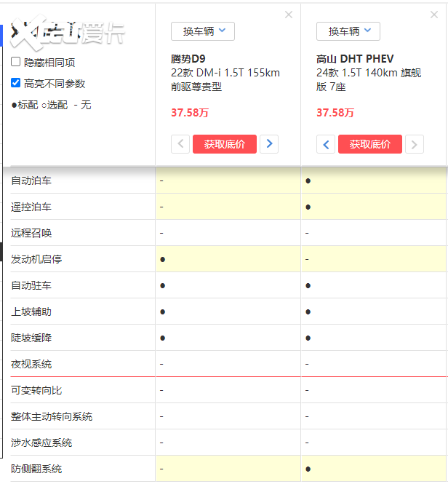Click the 可变转向比 row label
This screenshot has width=448, height=484.
point(36,390)
